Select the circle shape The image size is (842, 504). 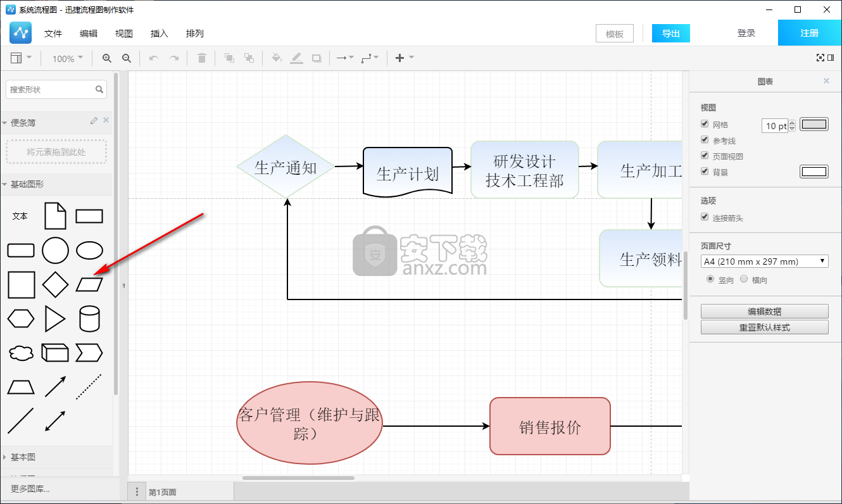55,250
